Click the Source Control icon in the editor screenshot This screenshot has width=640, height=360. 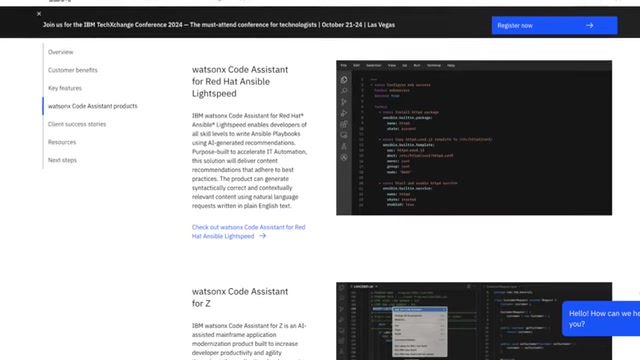click(344, 102)
